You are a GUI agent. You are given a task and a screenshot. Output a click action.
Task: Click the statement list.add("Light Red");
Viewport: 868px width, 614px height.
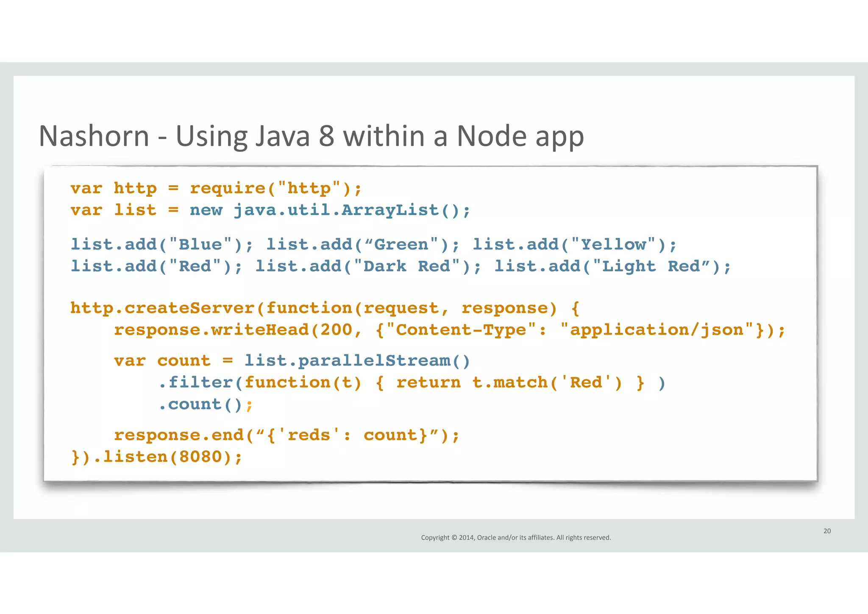click(613, 267)
